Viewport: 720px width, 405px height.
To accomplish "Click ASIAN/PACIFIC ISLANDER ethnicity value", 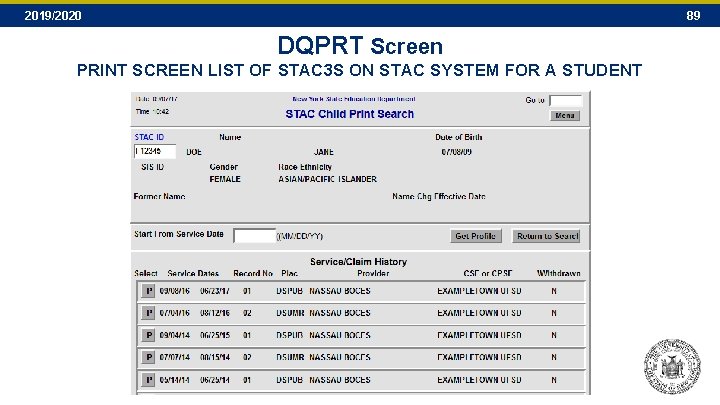I will [327, 179].
